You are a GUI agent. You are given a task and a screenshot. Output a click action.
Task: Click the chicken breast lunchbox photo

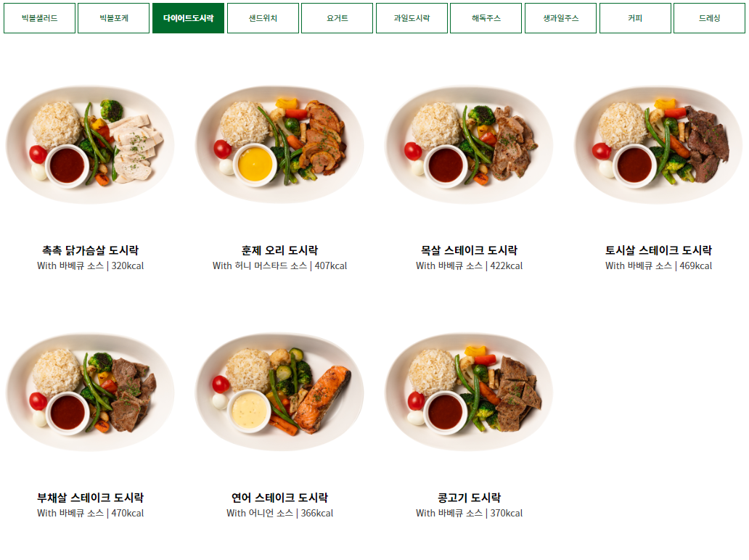[90, 145]
